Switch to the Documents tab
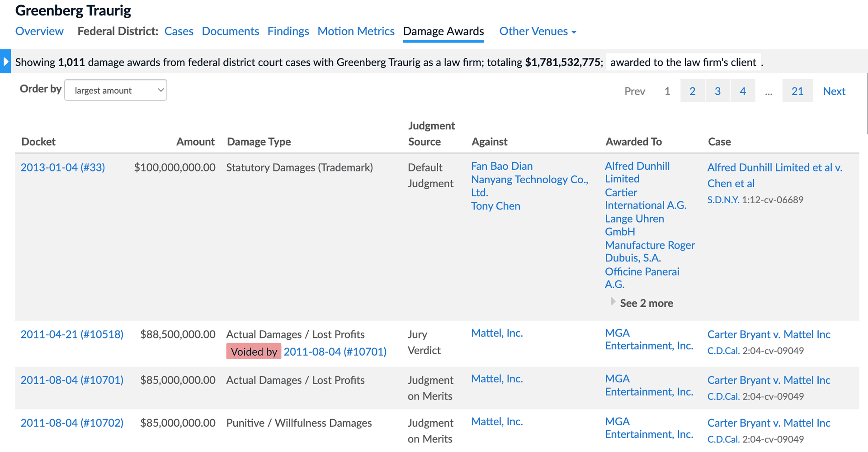The height and width of the screenshot is (452, 868). tap(231, 31)
